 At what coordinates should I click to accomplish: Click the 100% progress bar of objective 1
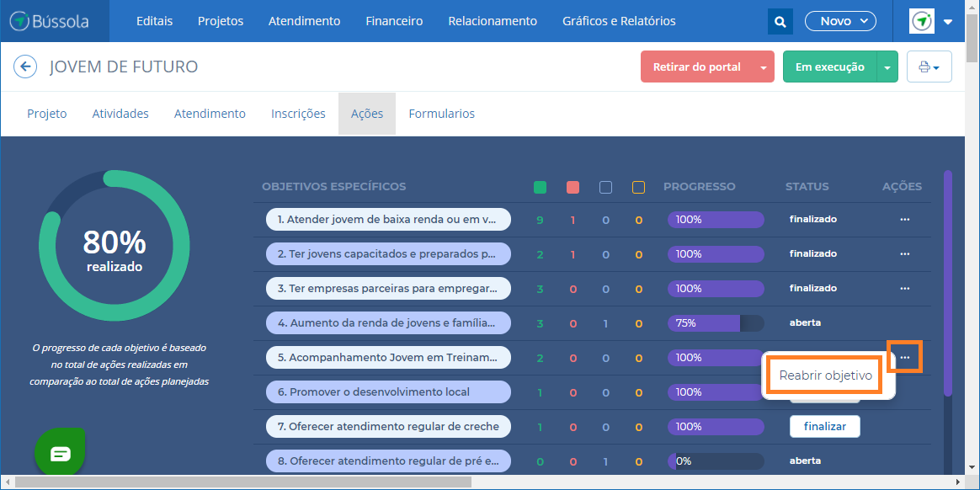[716, 220]
